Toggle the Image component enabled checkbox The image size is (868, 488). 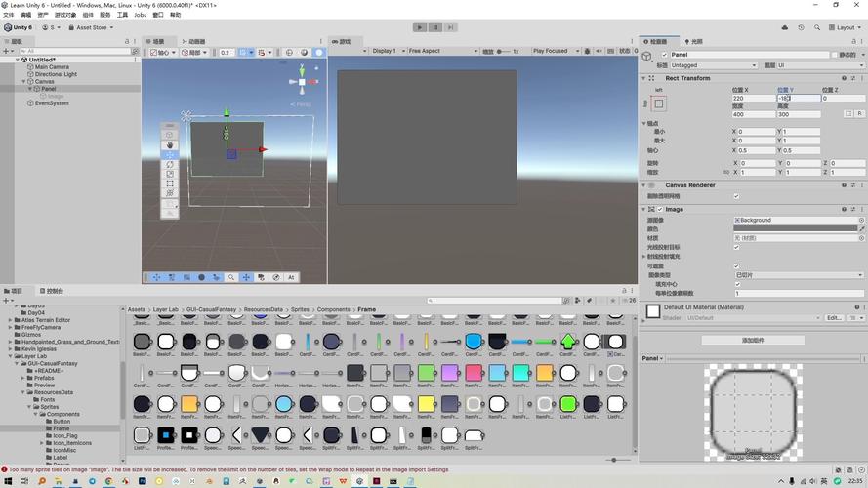point(660,210)
